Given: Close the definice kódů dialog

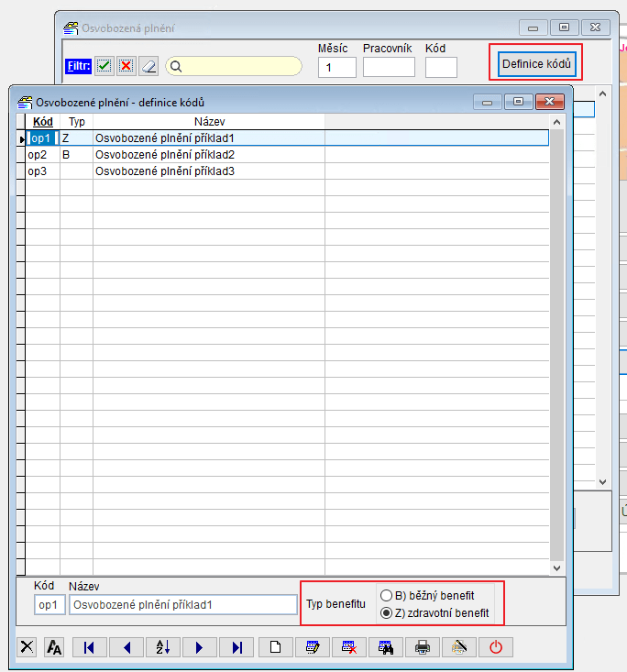Looking at the screenshot, I should coord(549,102).
